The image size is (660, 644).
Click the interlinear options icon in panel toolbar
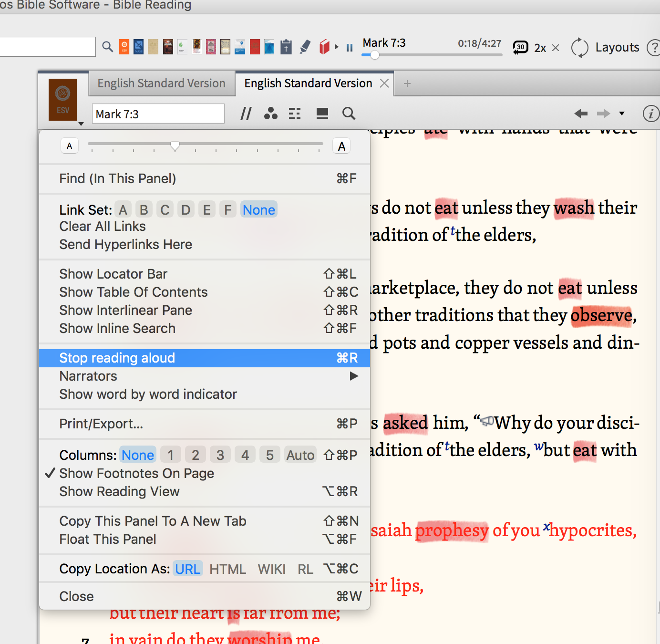[295, 114]
